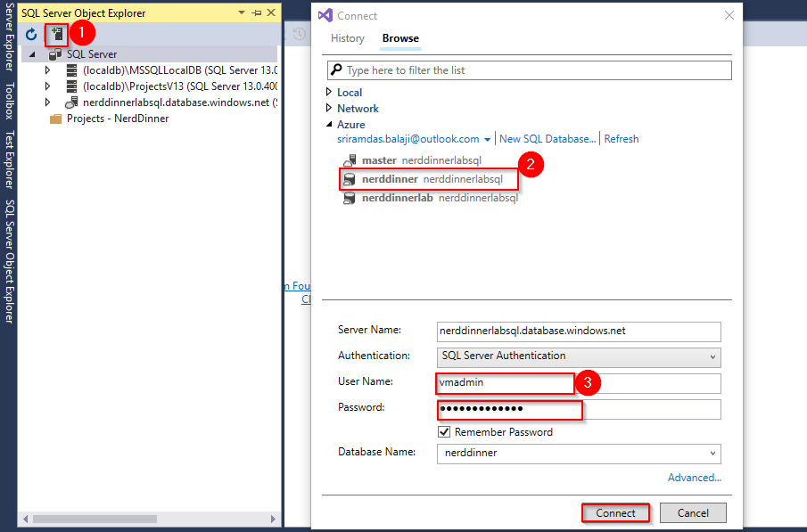This screenshot has width=807, height=532.
Task: Open the Authentication dropdown
Action: [579, 357]
